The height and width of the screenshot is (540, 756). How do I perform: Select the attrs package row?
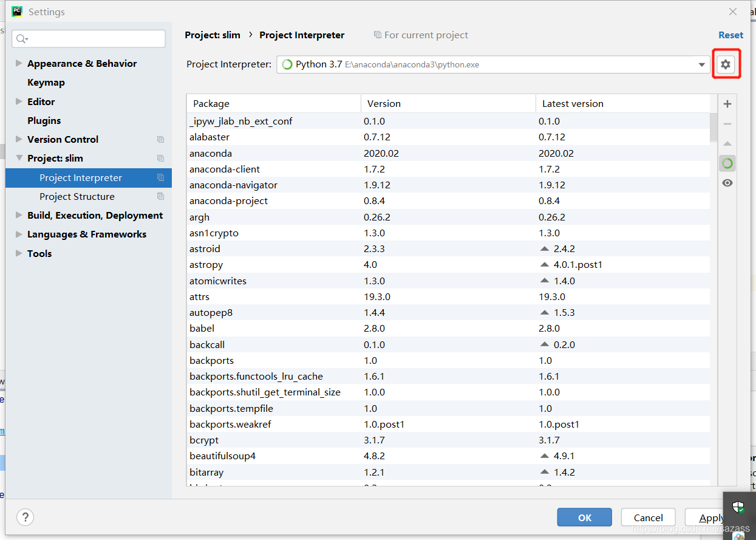[x=448, y=296]
